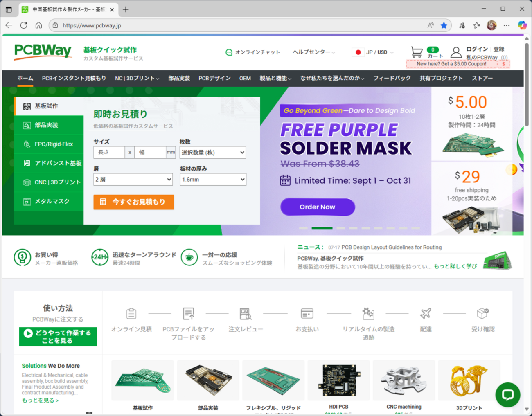Screen dimensions: 532x416
Task: Open the フィードバック nav item
Action: [392, 78]
